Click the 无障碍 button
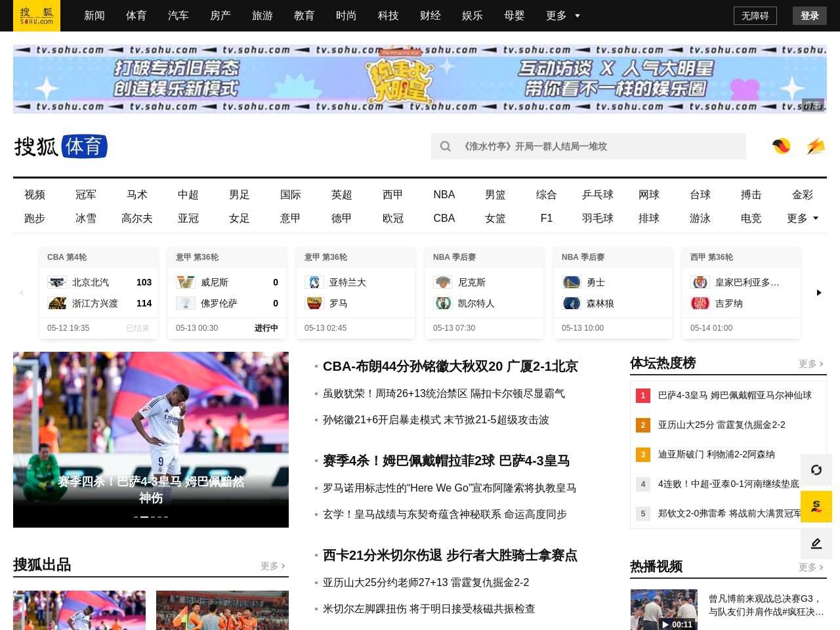Viewport: 840px width, 630px height. [755, 16]
